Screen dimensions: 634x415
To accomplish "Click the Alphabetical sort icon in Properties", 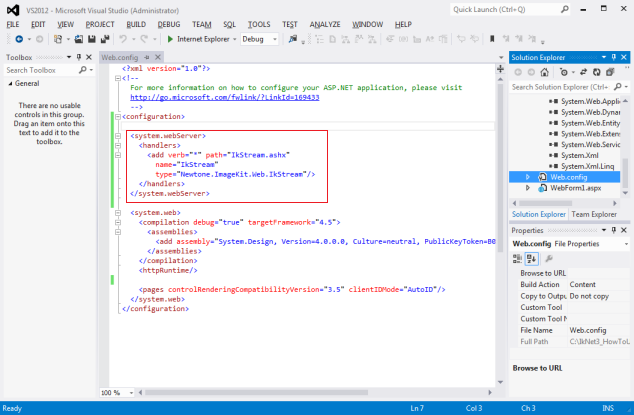I will [x=530, y=258].
